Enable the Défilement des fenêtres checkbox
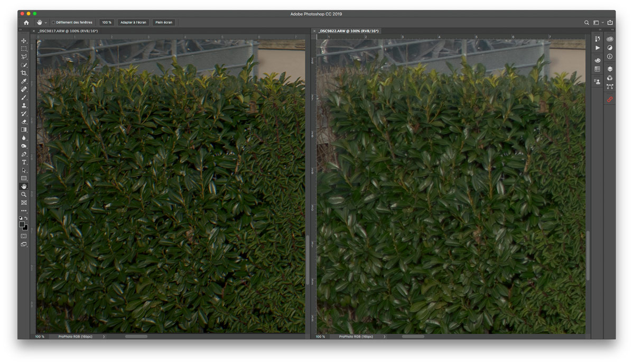The width and height of the screenshot is (633, 364). point(53,23)
